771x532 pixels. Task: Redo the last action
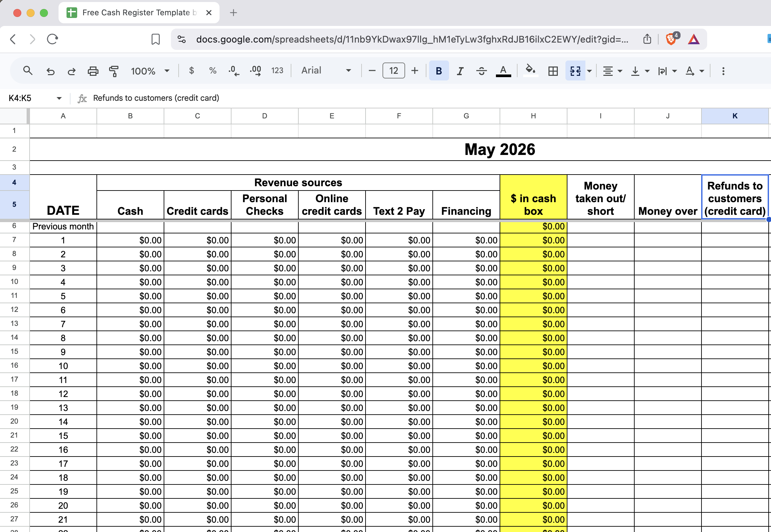point(72,71)
